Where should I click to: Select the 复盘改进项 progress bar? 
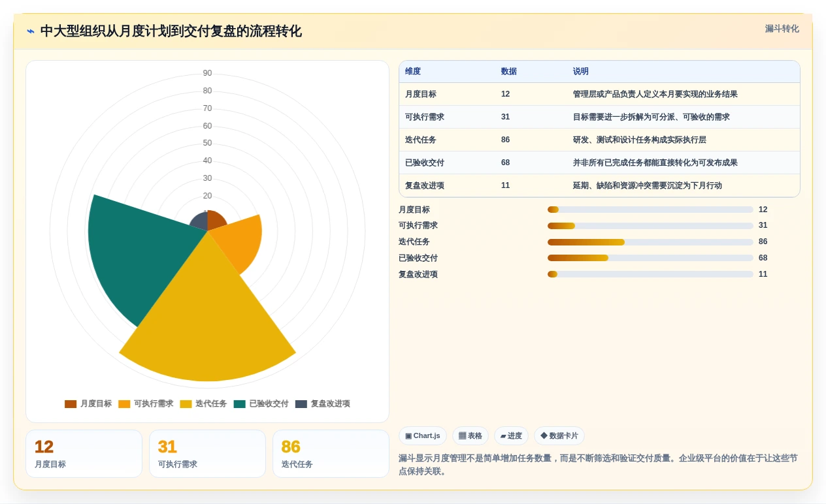650,274
